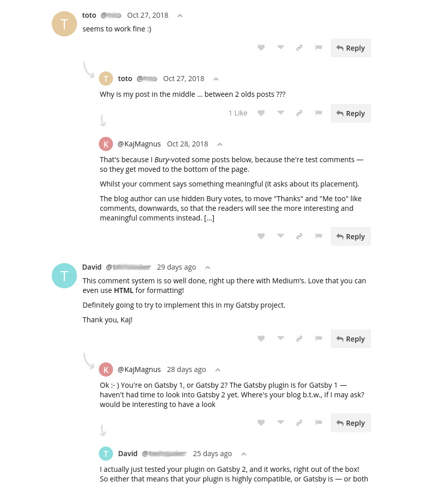Screen dimensions: 448x485
Task: Collapse toto's Oct 27 top comment
Action: tap(180, 16)
